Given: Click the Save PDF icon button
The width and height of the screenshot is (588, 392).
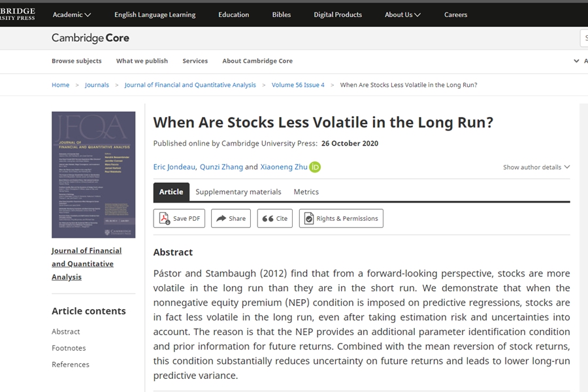Looking at the screenshot, I should 163,219.
